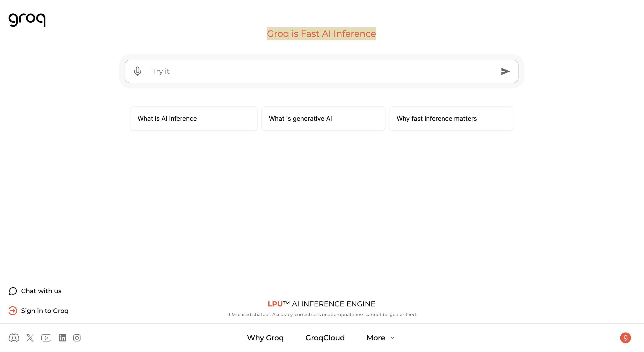Open the X (Twitter) icon link
The width and height of the screenshot is (644, 352).
[x=30, y=338]
